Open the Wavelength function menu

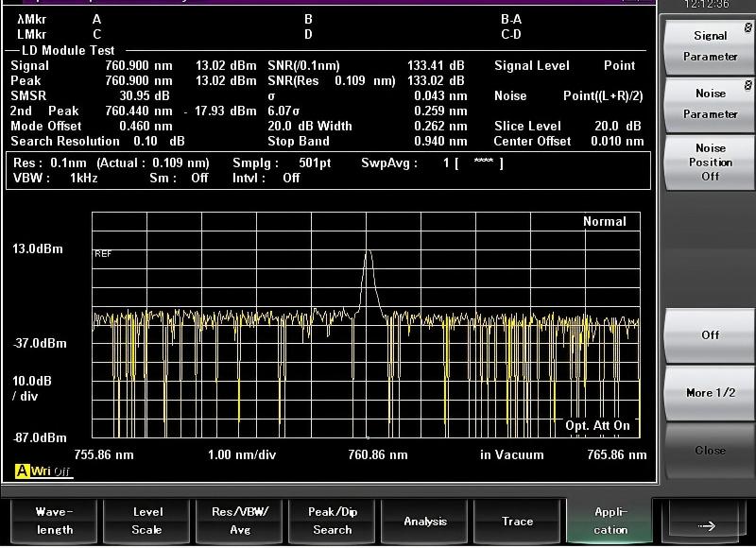[54, 521]
